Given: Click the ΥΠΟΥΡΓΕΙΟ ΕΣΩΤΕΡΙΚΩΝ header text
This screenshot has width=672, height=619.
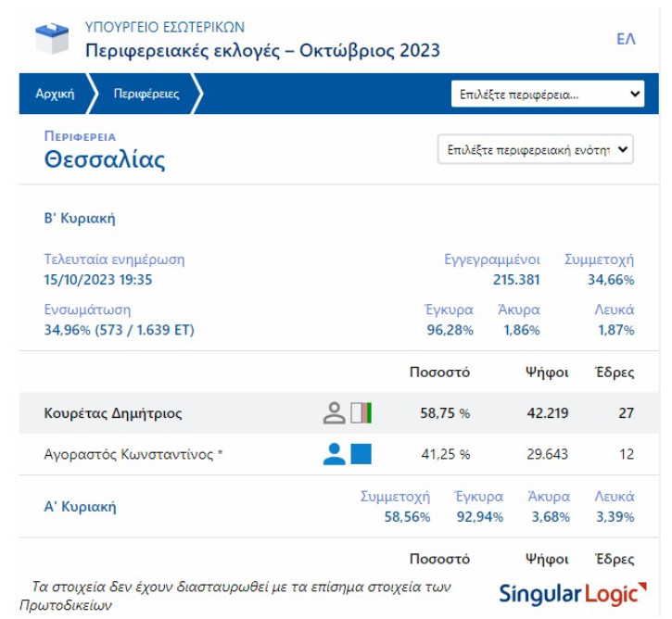Looking at the screenshot, I should (x=165, y=27).
